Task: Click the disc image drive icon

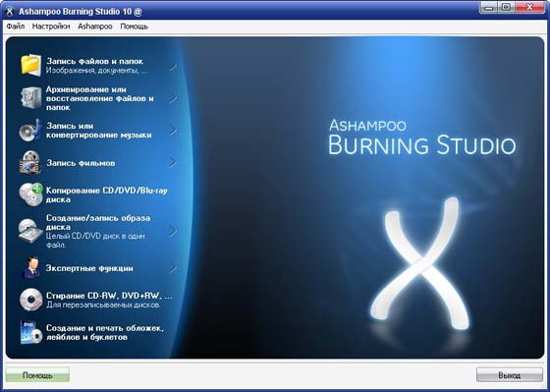Action: (x=30, y=231)
